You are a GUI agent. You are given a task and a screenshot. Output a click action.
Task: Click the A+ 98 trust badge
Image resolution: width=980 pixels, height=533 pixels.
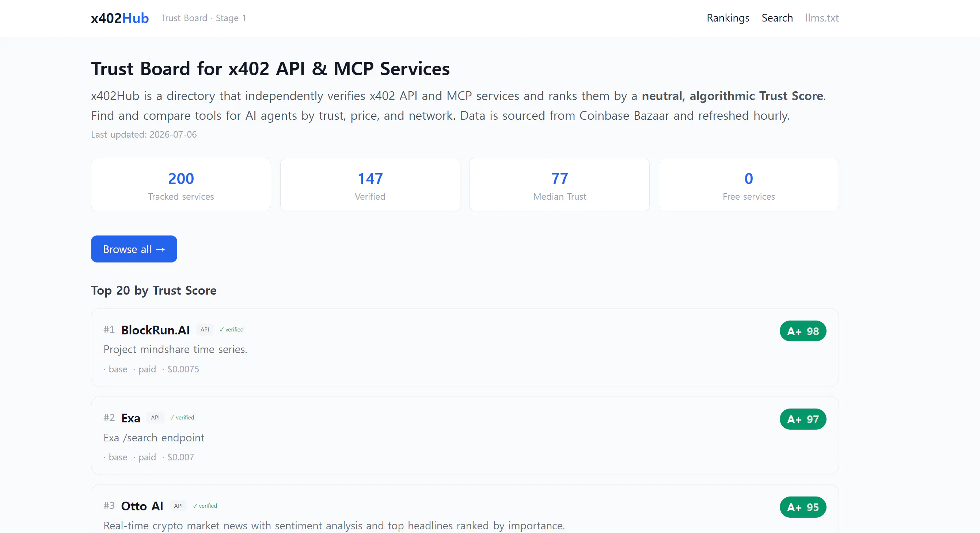point(803,331)
